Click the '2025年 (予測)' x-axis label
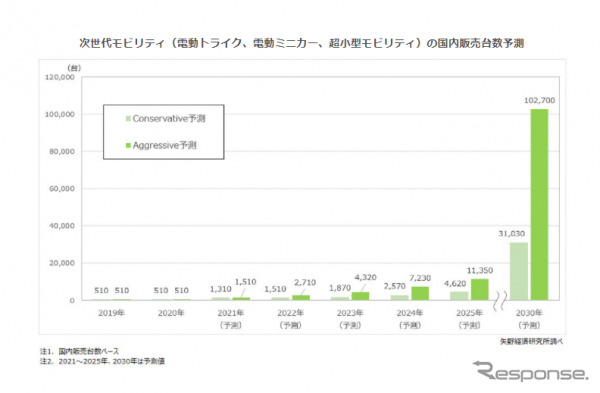Viewport: 600px width, 393px height. point(470,319)
